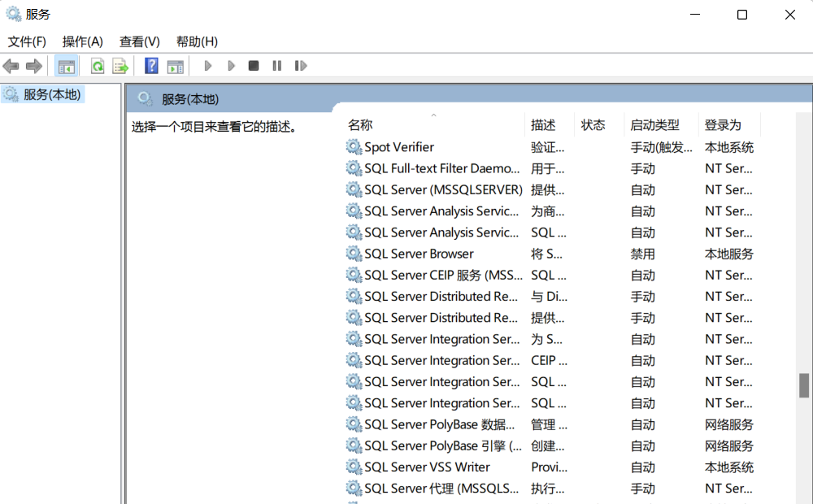This screenshot has width=813, height=504.
Task: Open the 查看(V) menu
Action: [140, 41]
